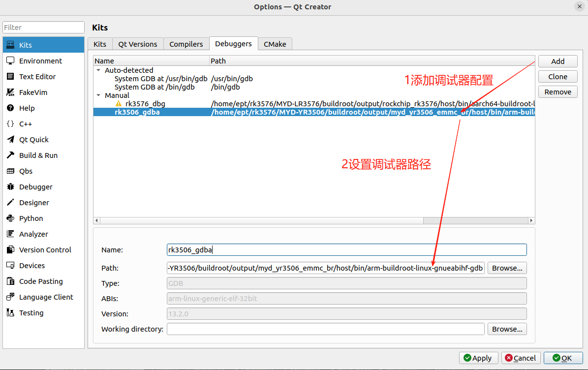Add a new debugger configuration

[x=557, y=61]
